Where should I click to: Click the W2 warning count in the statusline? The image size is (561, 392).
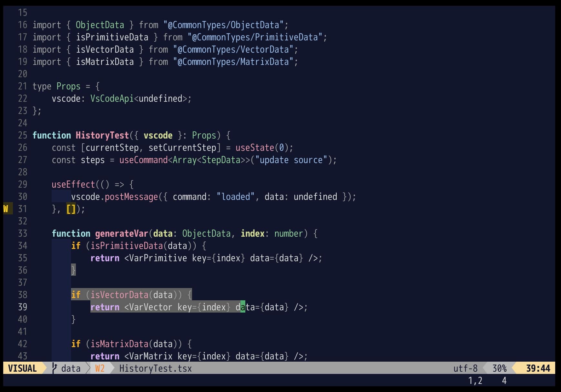(x=100, y=368)
